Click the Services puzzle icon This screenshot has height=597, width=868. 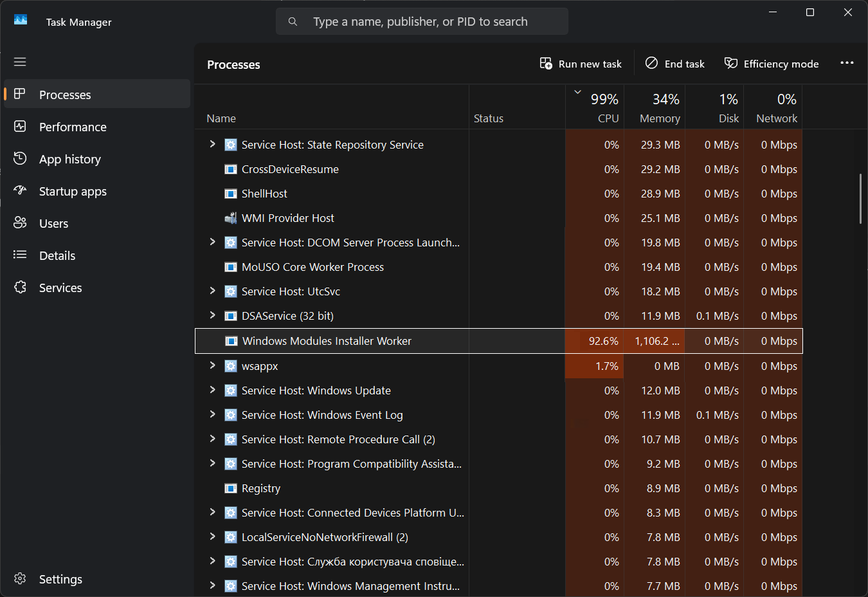point(20,287)
